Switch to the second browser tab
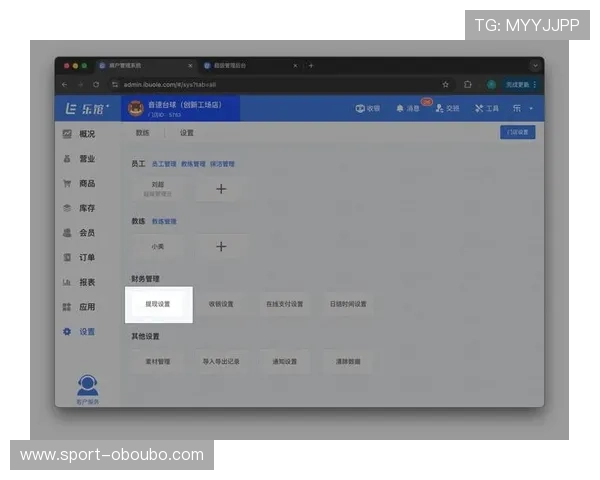The width and height of the screenshot is (600, 480). click(251, 66)
